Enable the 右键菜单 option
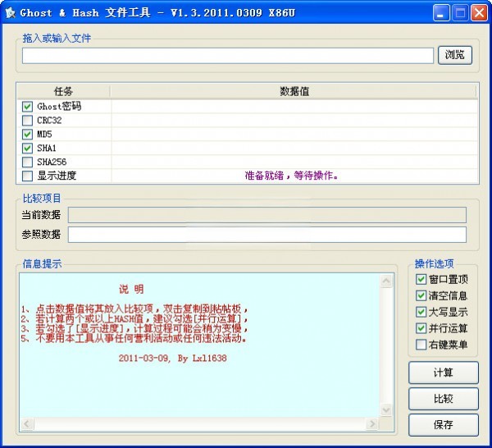 click(421, 345)
